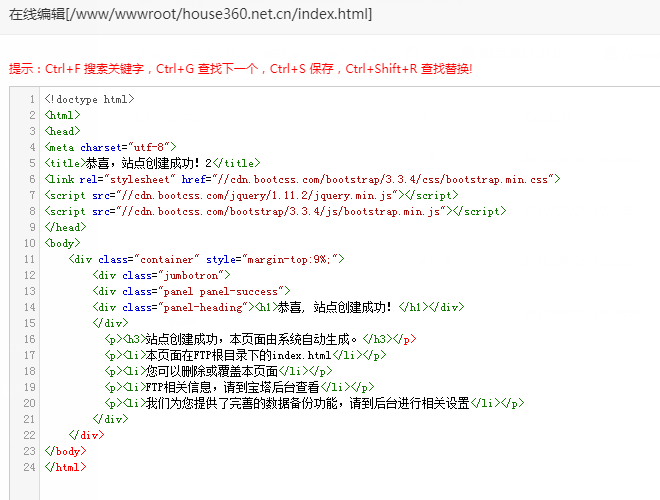
Task: Click the closing html tag line 24
Action: click(x=65, y=467)
